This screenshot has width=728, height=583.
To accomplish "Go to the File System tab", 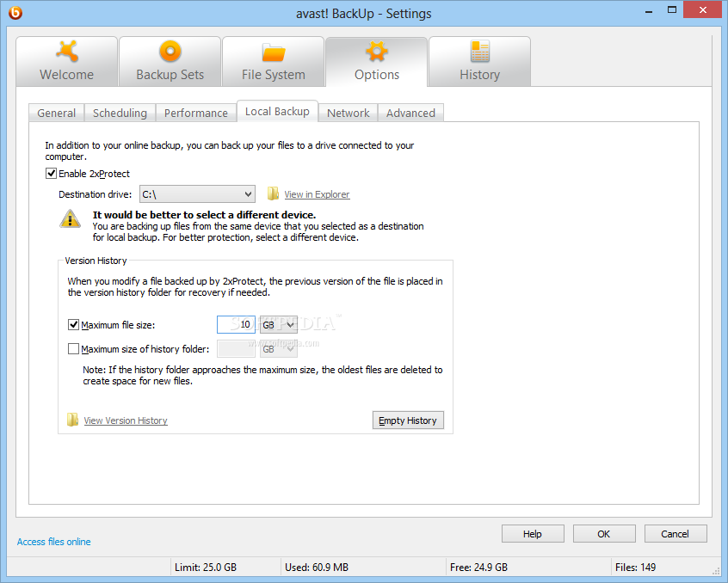I will [x=274, y=61].
